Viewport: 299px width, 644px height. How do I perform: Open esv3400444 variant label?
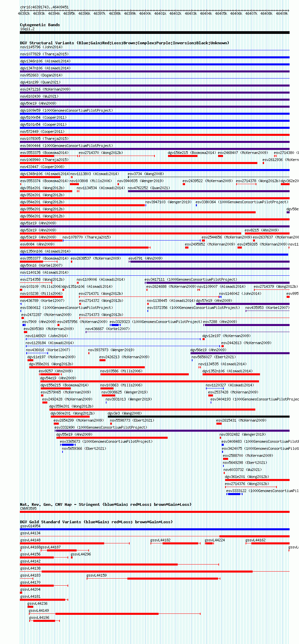coord(67,146)
